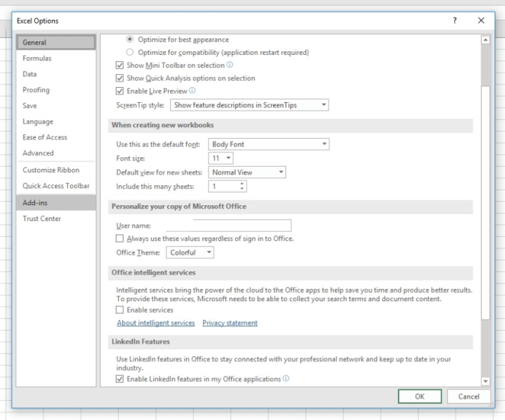Uncheck Show Quick Analysis options on selection
505x420 pixels.
(x=120, y=78)
